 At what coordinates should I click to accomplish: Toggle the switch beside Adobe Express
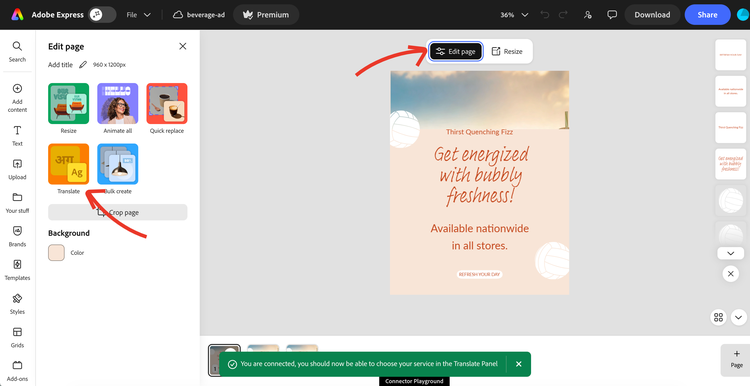click(102, 15)
